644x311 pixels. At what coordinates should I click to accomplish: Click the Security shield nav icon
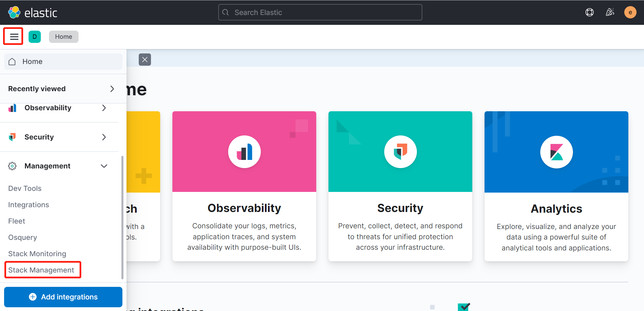[x=12, y=137]
